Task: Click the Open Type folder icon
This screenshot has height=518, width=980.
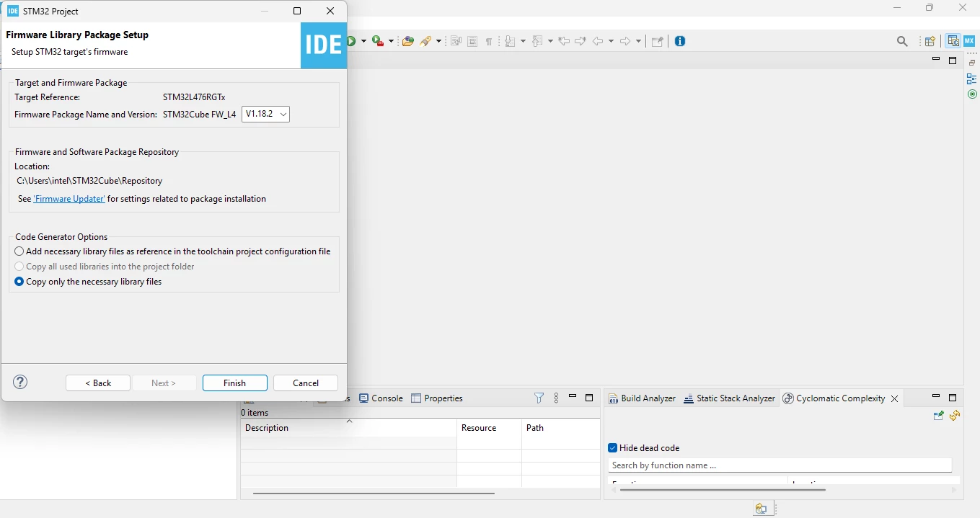Action: pos(408,41)
